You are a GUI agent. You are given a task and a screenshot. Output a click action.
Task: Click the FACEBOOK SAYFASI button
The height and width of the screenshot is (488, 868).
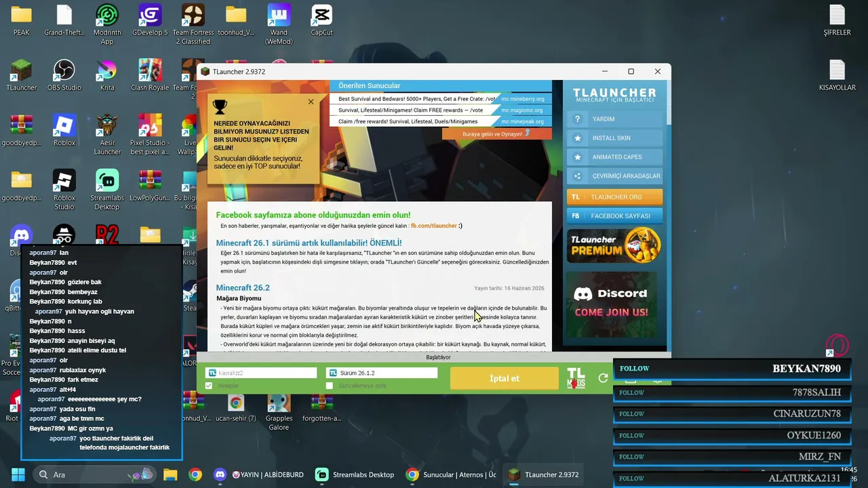pos(615,216)
